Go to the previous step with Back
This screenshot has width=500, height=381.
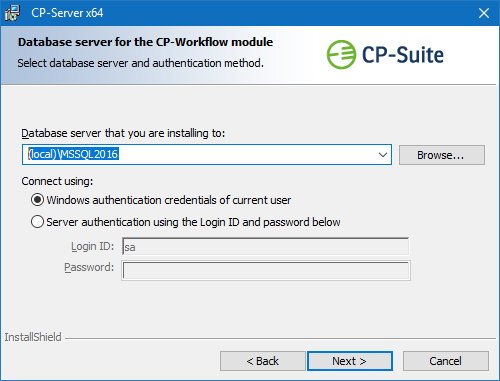(263, 361)
